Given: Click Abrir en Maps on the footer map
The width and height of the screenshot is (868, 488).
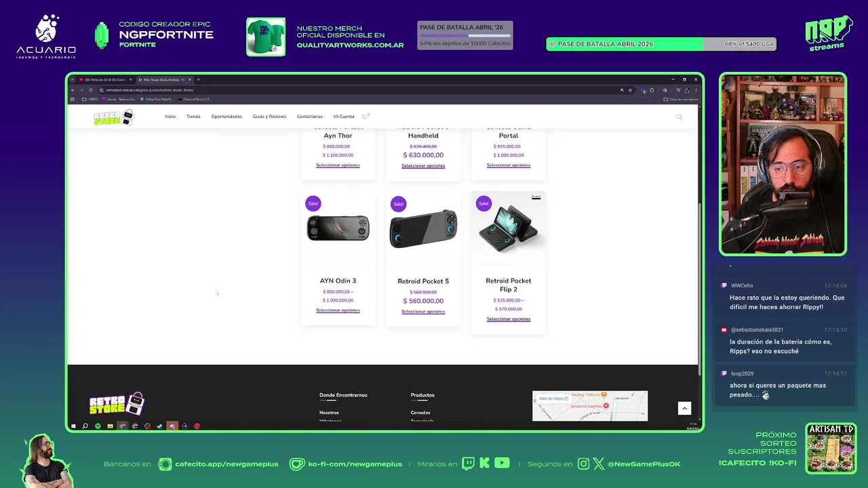Looking at the screenshot, I should 553,399.
